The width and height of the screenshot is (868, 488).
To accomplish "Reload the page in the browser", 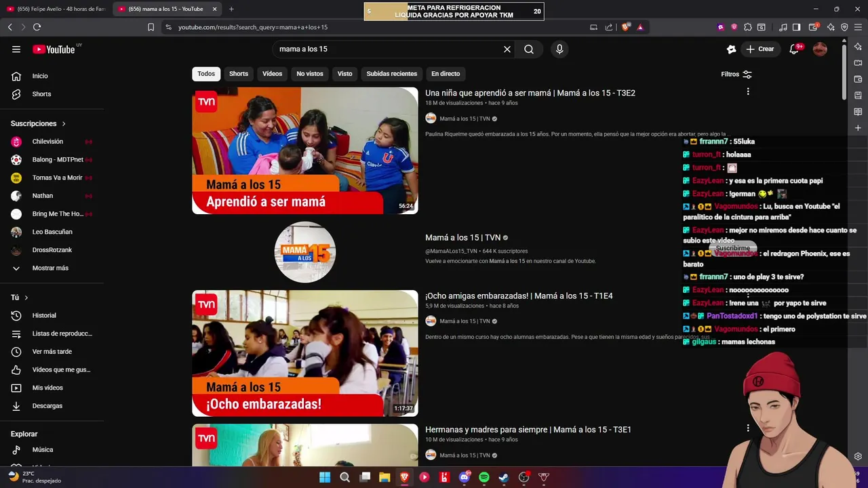I will 37,27.
